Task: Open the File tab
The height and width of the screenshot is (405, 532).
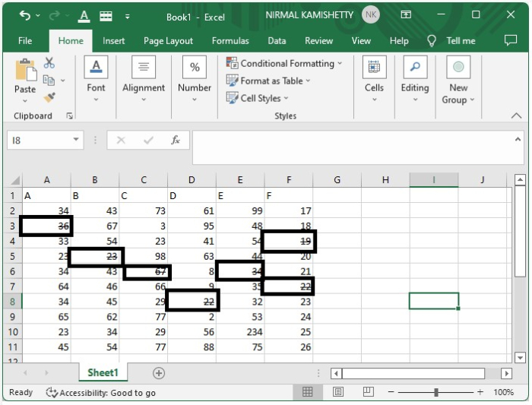Action: (x=25, y=41)
